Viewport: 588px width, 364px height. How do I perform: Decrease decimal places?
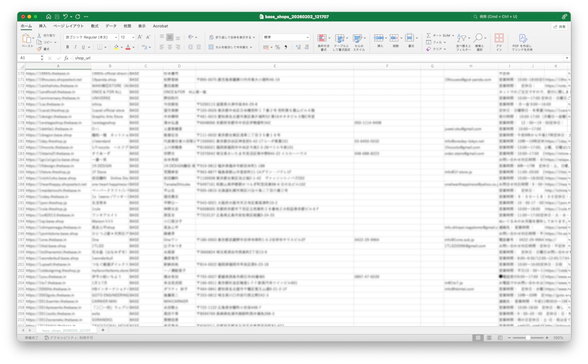pos(307,47)
